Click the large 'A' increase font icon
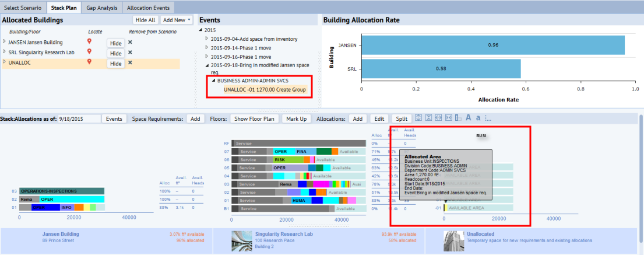The width and height of the screenshot is (644, 255). (x=468, y=118)
